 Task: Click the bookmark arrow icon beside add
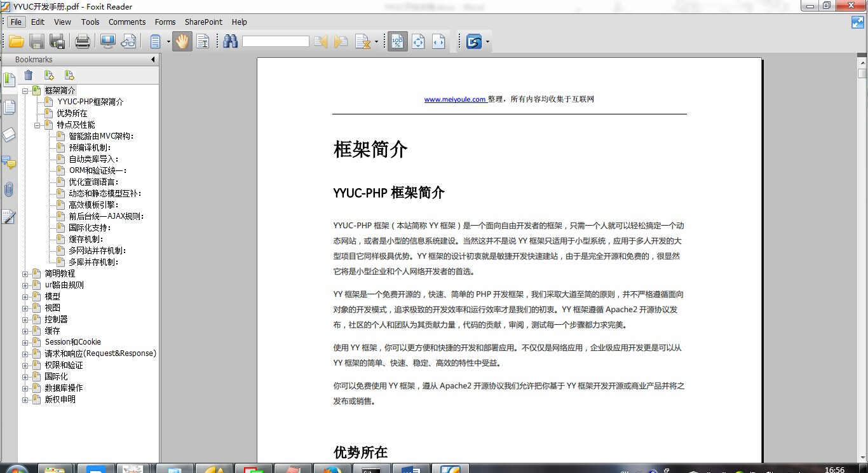tap(69, 75)
